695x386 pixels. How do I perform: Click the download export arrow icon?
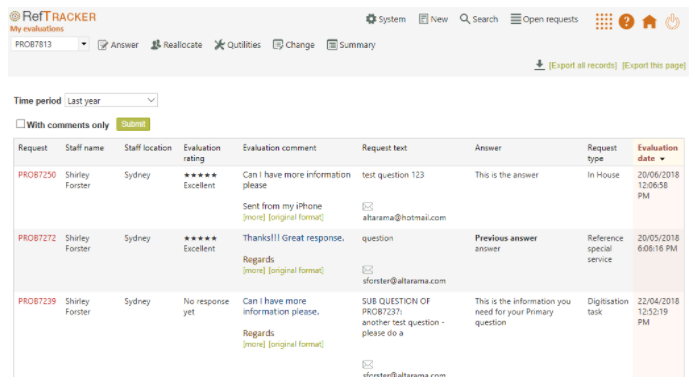[539, 65]
